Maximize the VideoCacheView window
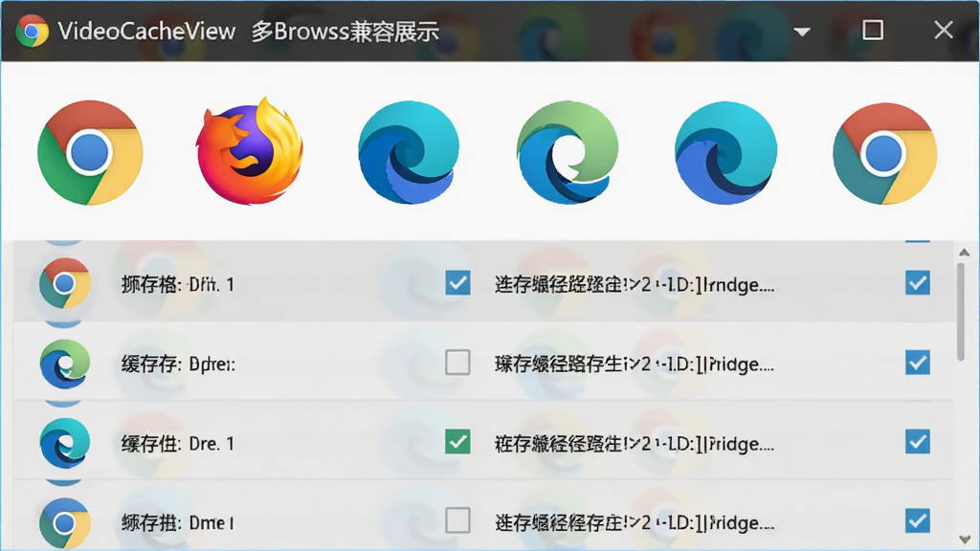 [x=873, y=30]
